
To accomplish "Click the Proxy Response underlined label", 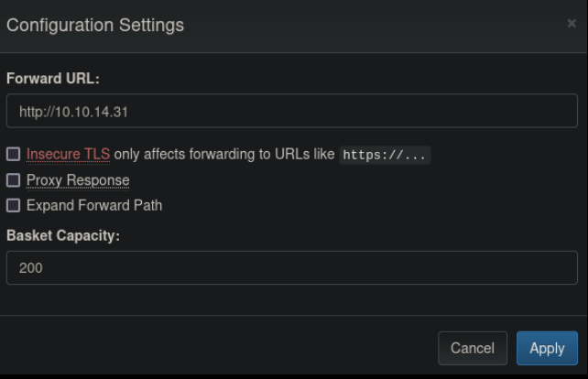I will pos(78,180).
